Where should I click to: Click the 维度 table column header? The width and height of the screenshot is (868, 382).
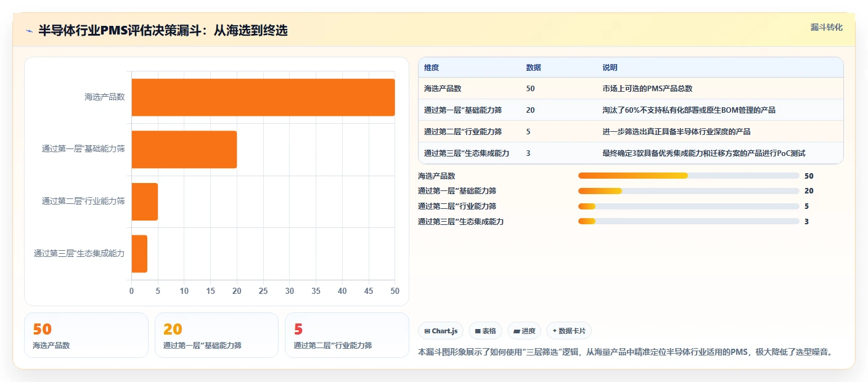(x=432, y=68)
